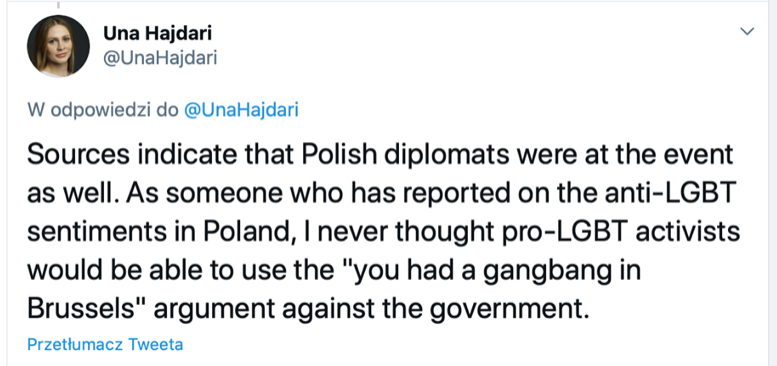Viewport: 777px width, 366px height.
Task: Open blue @UnaHajdari mention in reply line
Action: coord(241,110)
